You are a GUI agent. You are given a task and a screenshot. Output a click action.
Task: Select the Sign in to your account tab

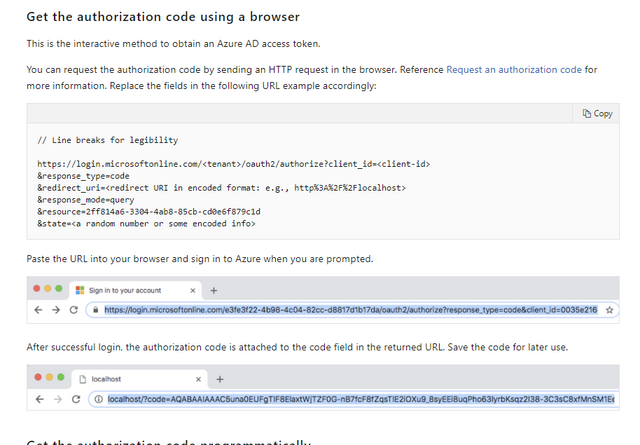pyautogui.click(x=136, y=290)
